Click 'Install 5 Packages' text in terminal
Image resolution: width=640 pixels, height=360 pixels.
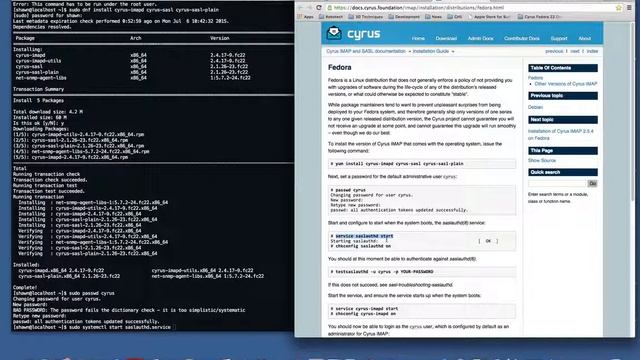(x=38, y=101)
